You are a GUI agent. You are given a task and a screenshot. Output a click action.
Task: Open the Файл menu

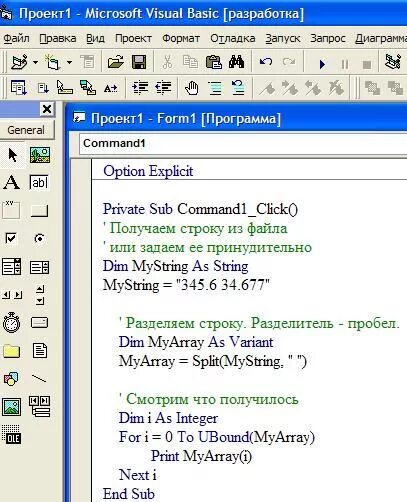coord(16,39)
